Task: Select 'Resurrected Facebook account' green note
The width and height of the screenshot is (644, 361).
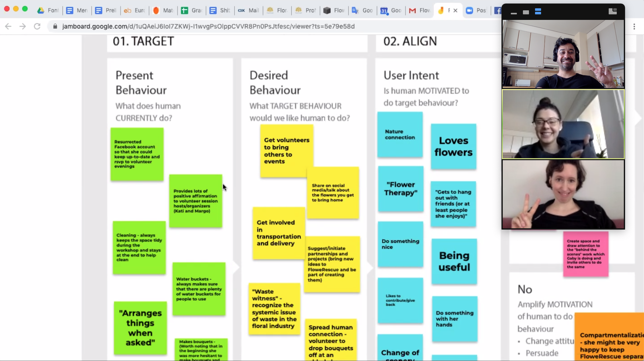Action: tap(137, 154)
